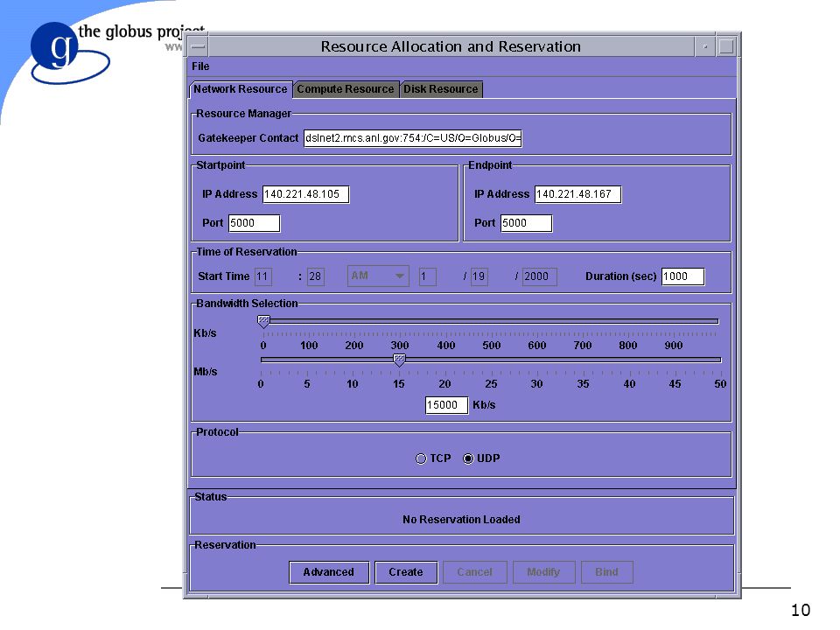This screenshot has height=630, width=840.
Task: Click the bandwidth value field showing 15000
Action: tap(447, 405)
